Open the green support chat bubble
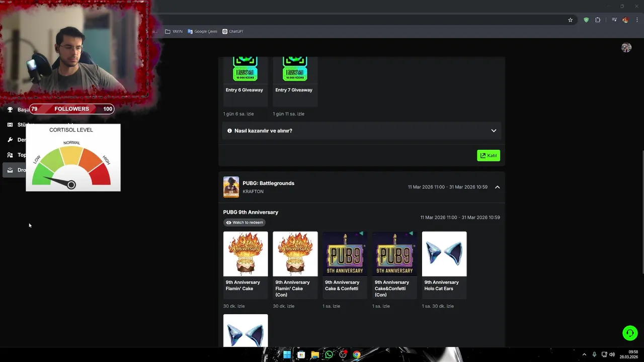644x362 pixels. pos(630,333)
